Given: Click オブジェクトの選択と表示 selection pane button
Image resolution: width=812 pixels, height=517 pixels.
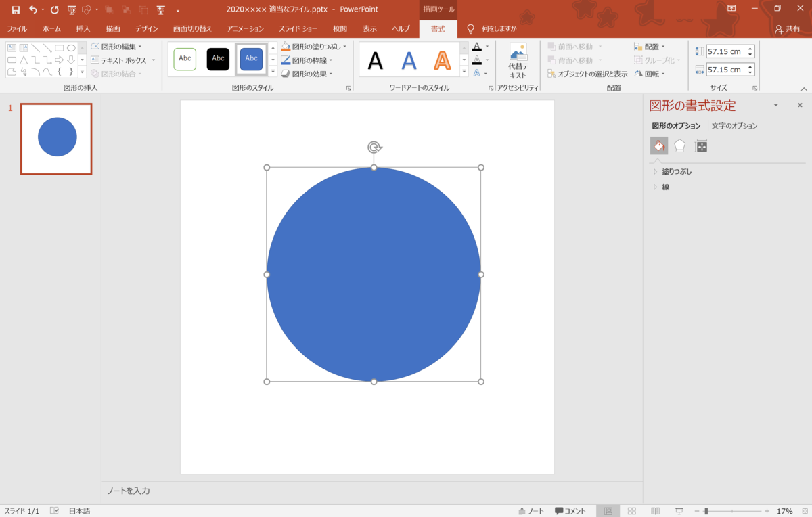Looking at the screenshot, I should [587, 74].
